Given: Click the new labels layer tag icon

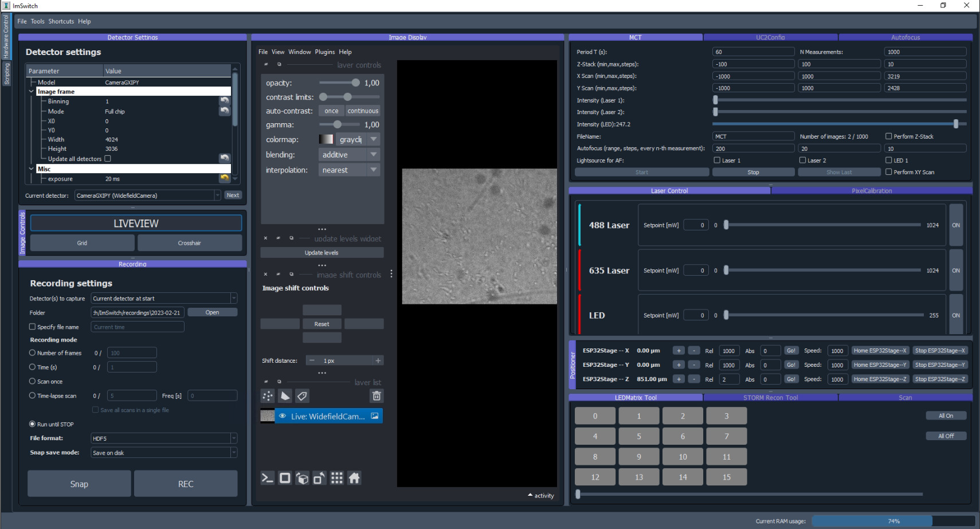Looking at the screenshot, I should pos(302,396).
